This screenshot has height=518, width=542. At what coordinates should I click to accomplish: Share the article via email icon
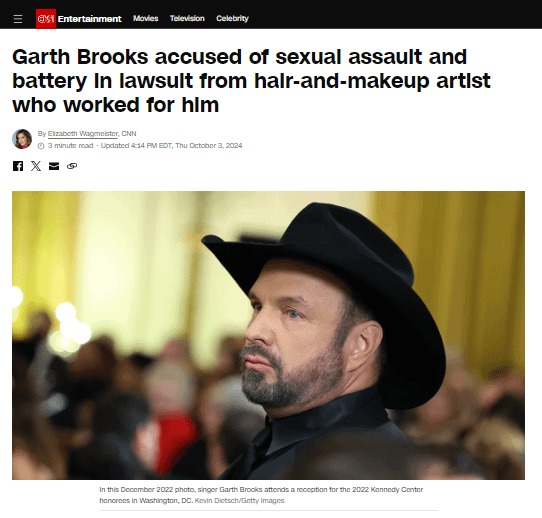[54, 166]
